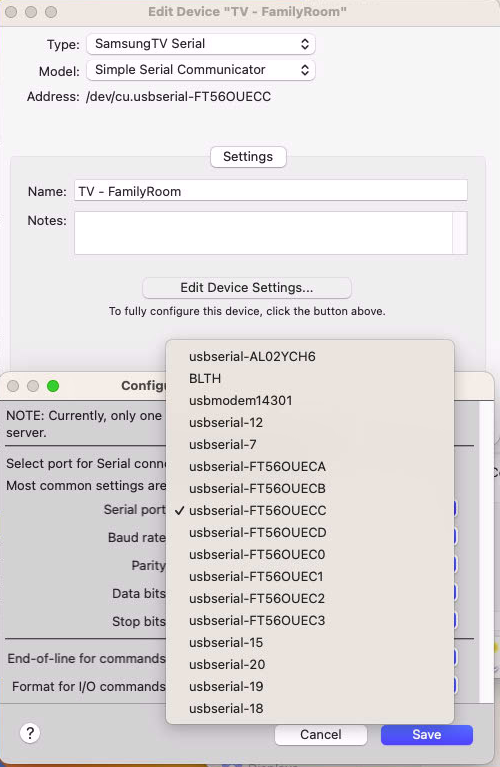Choose BLTH serial port option
Viewport: 500px width, 767px height.
[x=310, y=379]
